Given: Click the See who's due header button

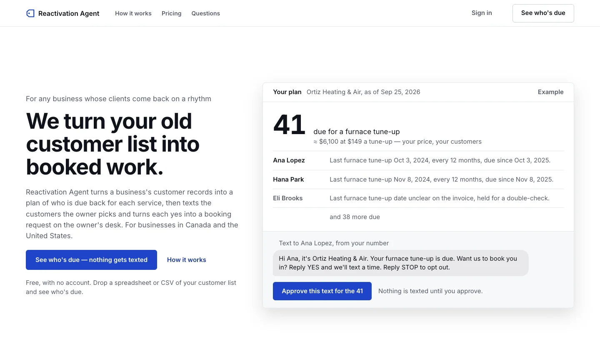Looking at the screenshot, I should tap(543, 13).
